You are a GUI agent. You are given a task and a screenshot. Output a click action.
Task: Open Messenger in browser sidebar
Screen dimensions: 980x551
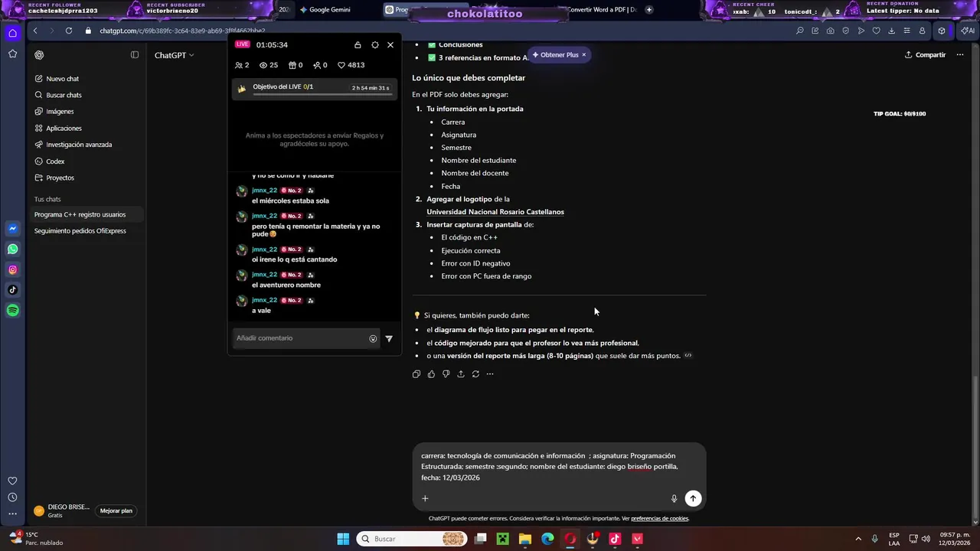pos(12,229)
